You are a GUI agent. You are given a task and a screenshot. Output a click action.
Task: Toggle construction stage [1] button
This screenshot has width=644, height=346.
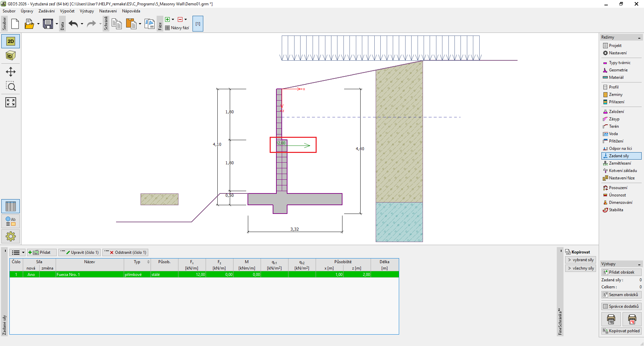point(198,24)
